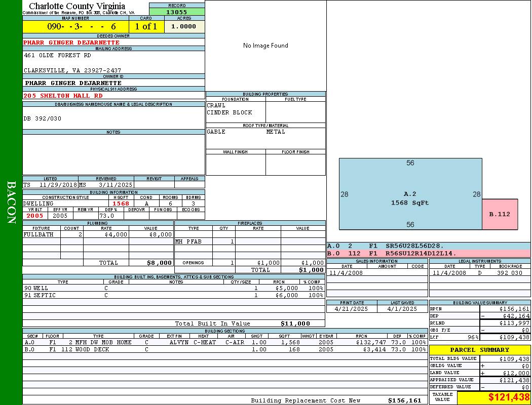Click the 90 WELL built-in row
Screen dimensions: 532x405
(173, 288)
